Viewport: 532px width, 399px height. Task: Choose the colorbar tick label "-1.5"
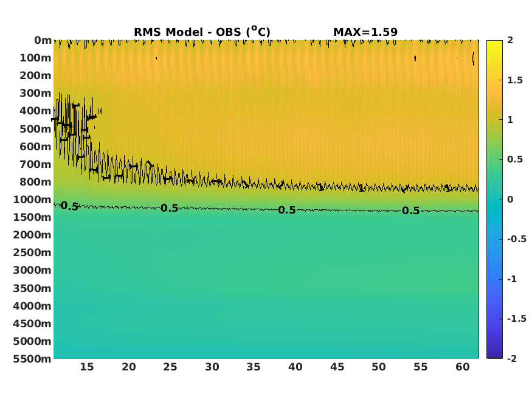point(517,319)
